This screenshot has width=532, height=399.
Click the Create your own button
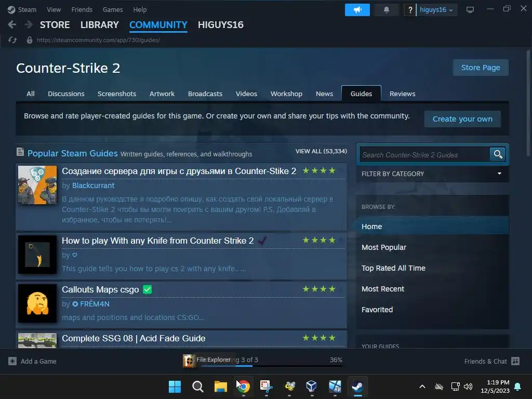coord(462,119)
